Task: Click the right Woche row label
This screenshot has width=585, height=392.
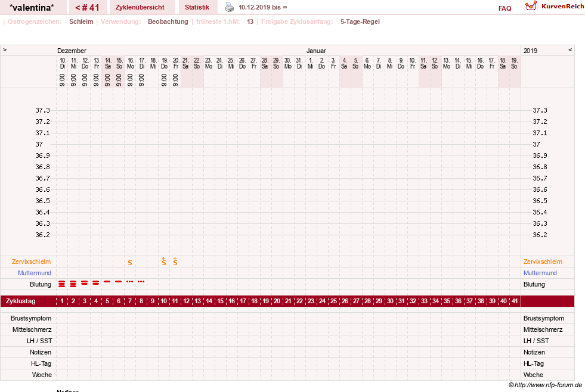Action: pyautogui.click(x=533, y=375)
